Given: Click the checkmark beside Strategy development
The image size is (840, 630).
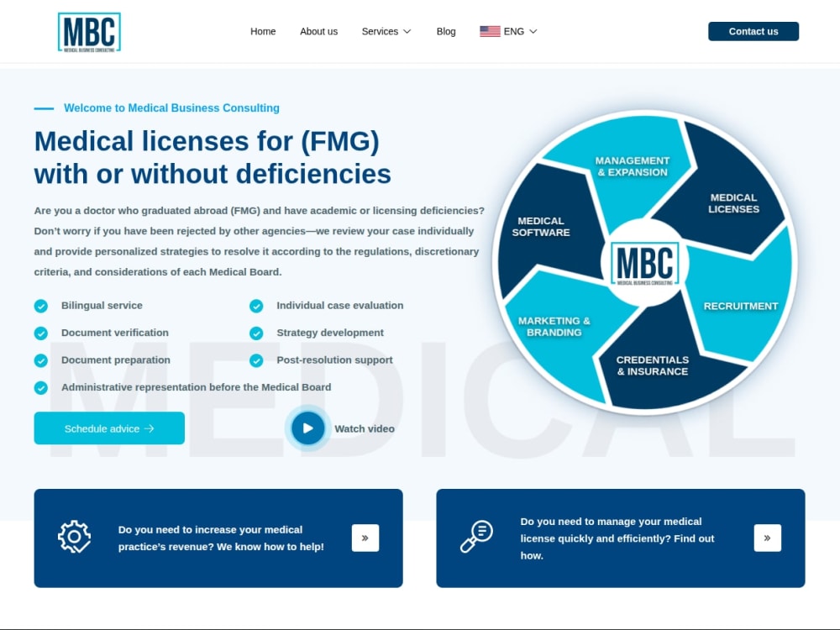Looking at the screenshot, I should (x=256, y=333).
